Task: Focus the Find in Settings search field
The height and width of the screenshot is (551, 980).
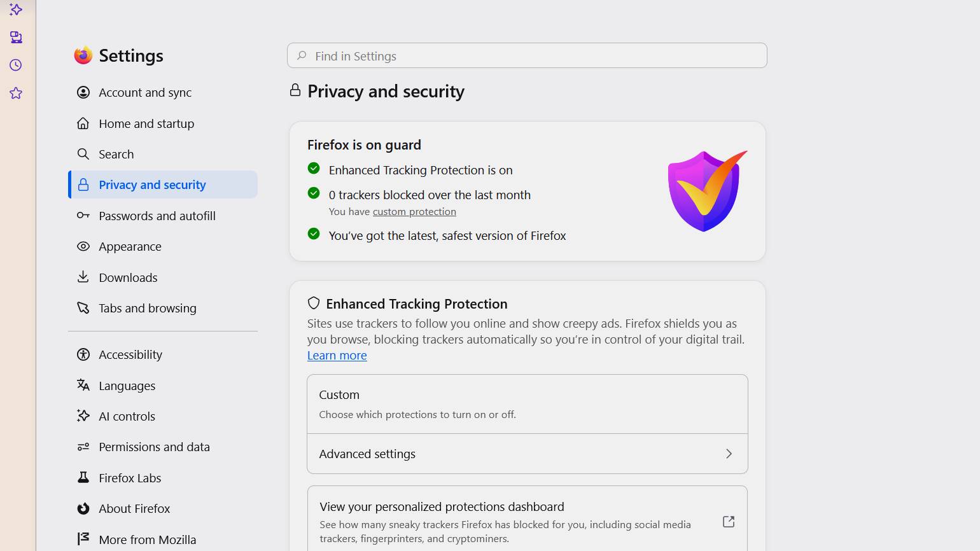Action: pyautogui.click(x=527, y=55)
